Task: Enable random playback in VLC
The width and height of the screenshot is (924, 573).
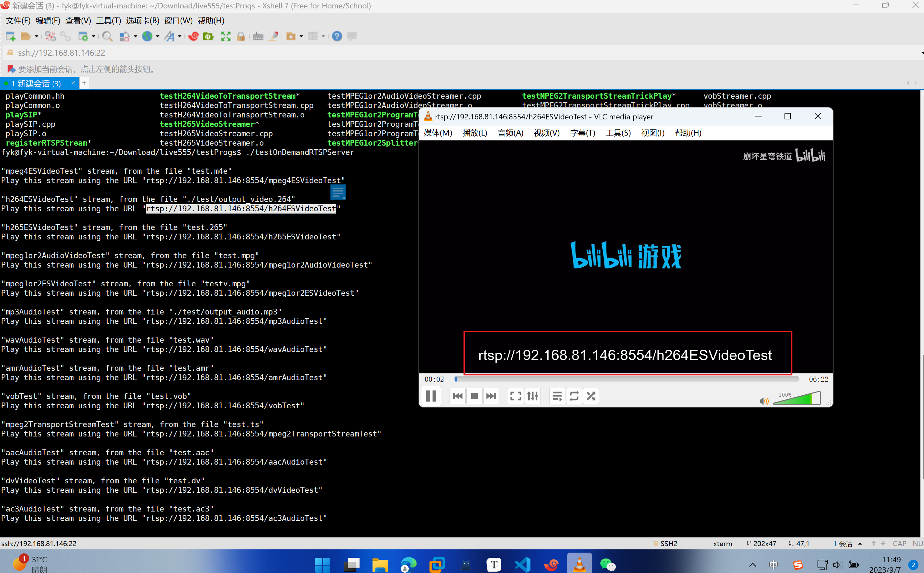Action: pyautogui.click(x=590, y=396)
